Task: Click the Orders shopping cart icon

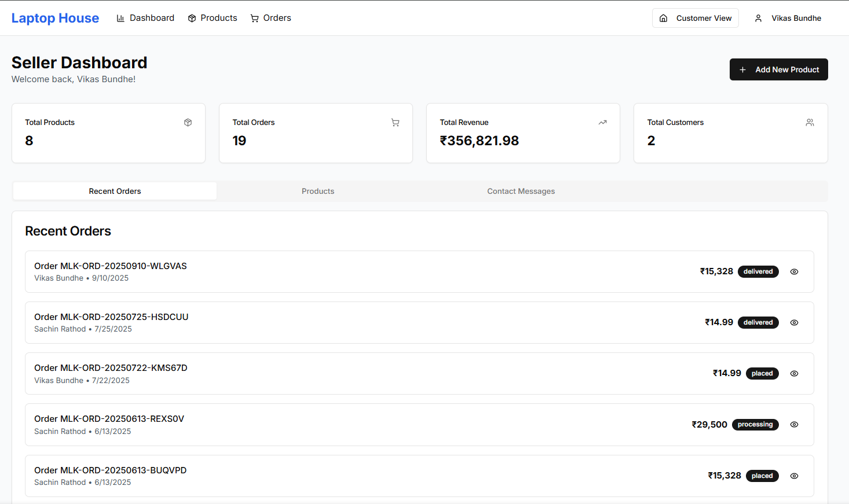Action: [254, 18]
